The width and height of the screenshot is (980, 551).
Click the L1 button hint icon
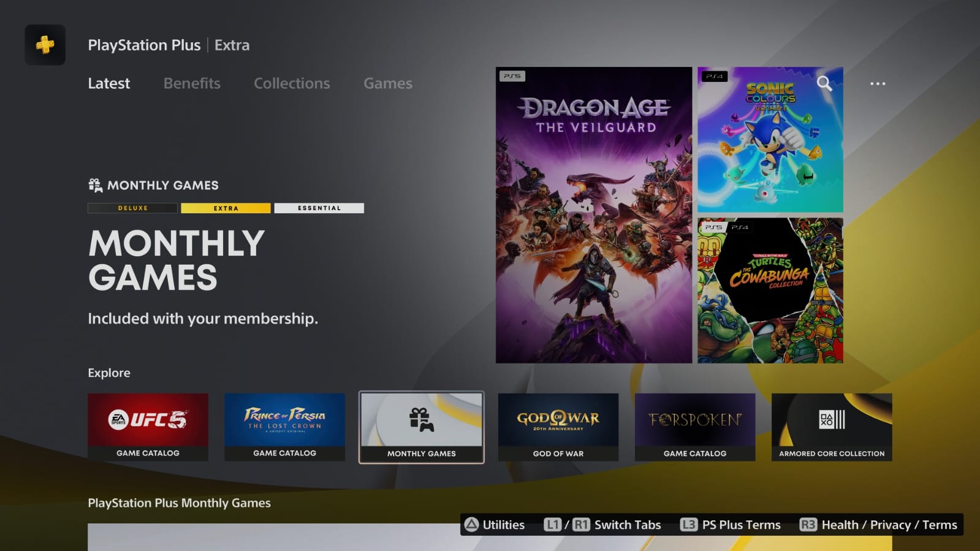(x=552, y=525)
